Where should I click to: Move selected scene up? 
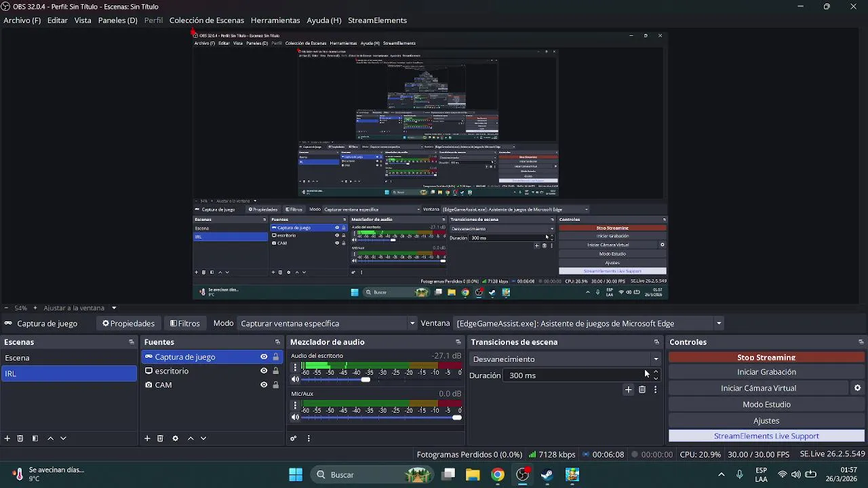click(x=50, y=439)
